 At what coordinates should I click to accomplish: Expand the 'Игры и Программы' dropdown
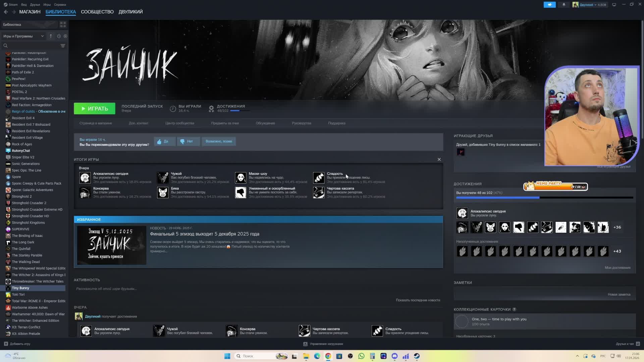pos(23,36)
